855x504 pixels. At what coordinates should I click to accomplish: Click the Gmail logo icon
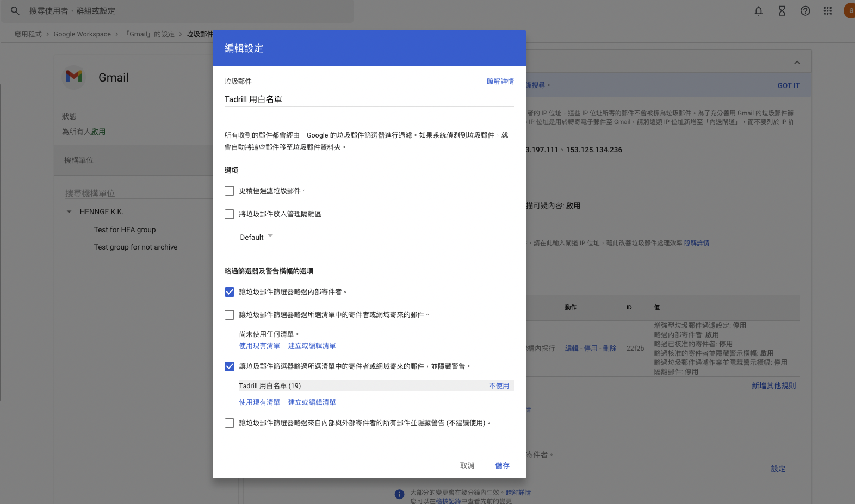(74, 76)
